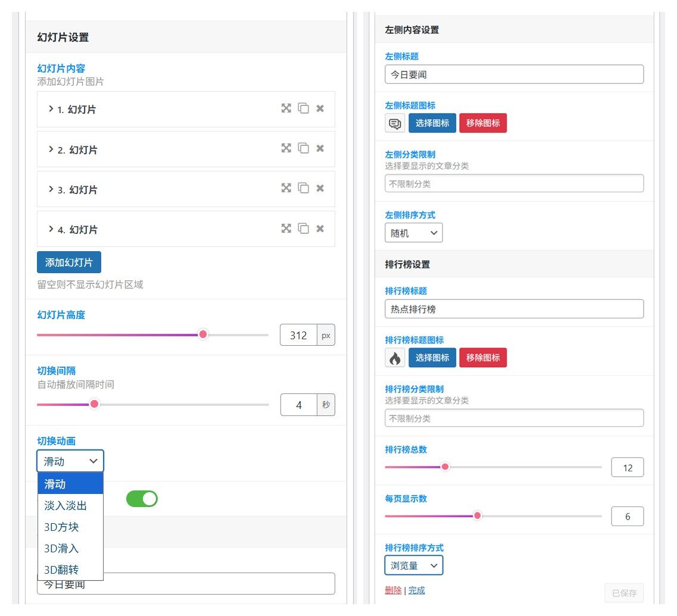Click the 添加幻灯片 button

69,262
